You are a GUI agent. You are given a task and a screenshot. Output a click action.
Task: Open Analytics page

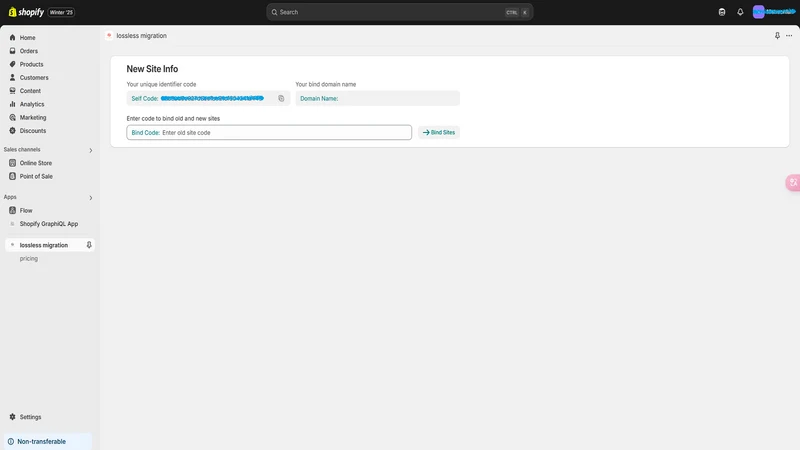[x=32, y=104]
